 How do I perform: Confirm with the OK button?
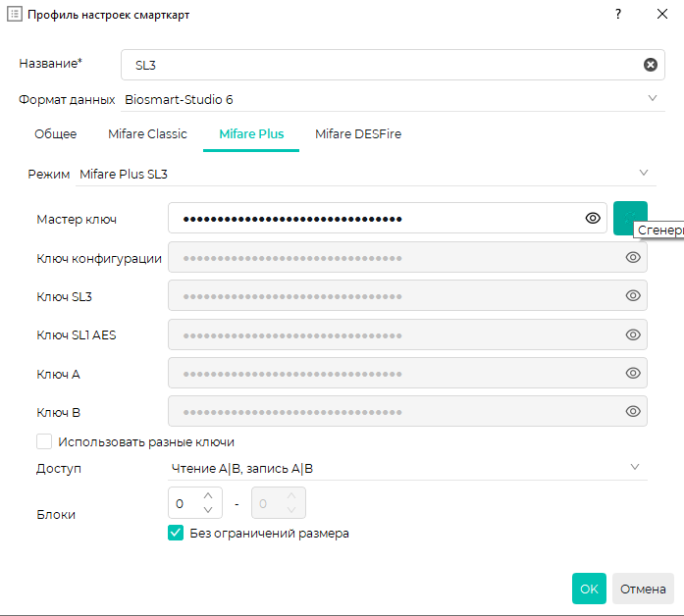(x=589, y=589)
